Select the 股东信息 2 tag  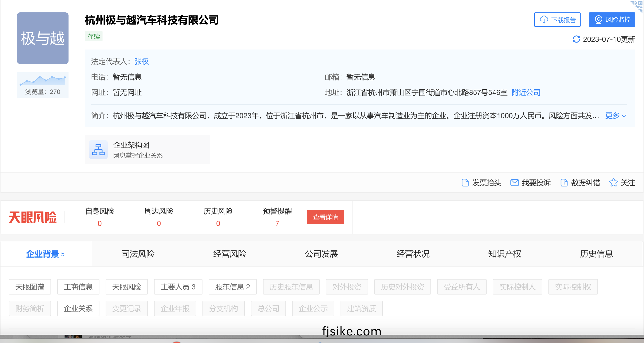[x=232, y=287]
